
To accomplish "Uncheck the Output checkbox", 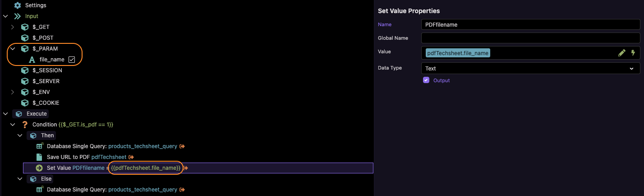I will click(426, 80).
